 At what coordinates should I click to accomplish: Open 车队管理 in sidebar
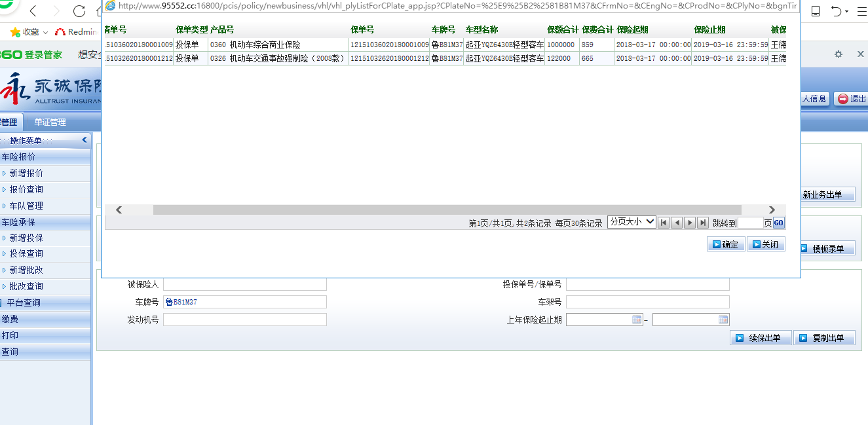pyautogui.click(x=26, y=206)
